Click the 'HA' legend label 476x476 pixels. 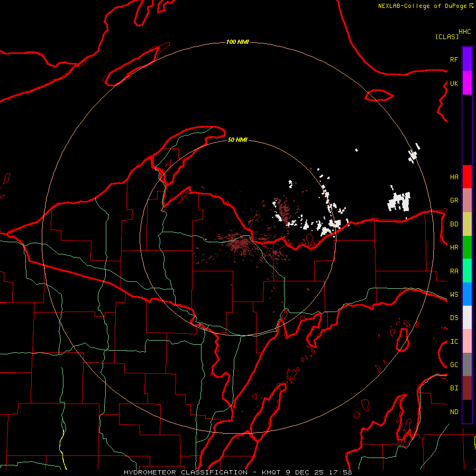(x=454, y=177)
